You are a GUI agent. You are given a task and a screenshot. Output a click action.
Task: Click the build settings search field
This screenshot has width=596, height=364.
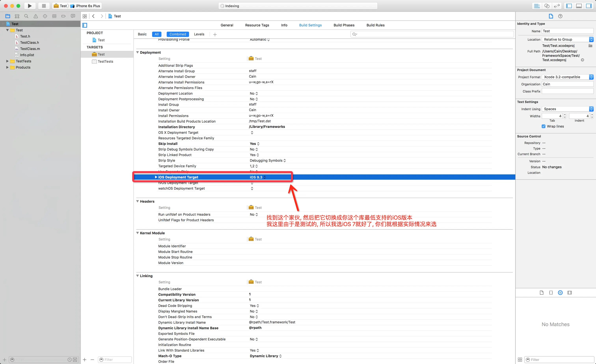click(x=433, y=34)
